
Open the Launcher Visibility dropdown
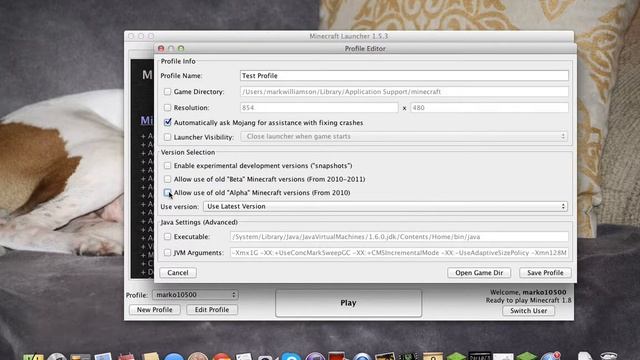tap(404, 136)
